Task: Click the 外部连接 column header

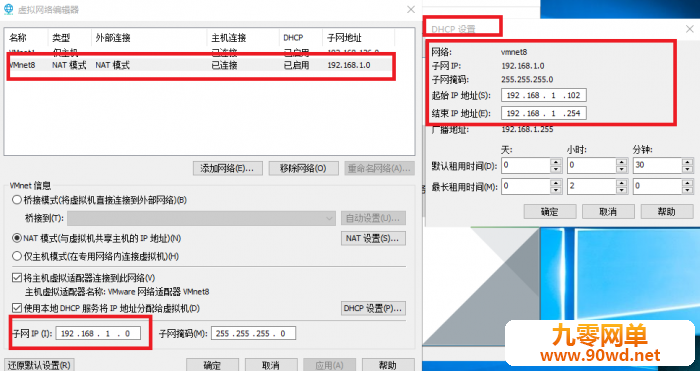Action: [149, 38]
